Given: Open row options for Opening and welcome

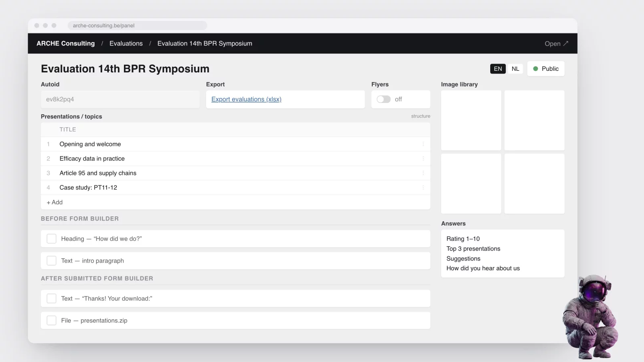Looking at the screenshot, I should (423, 144).
